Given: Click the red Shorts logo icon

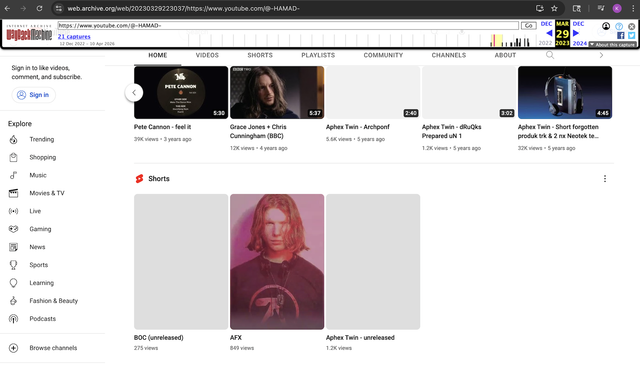Looking at the screenshot, I should point(140,178).
